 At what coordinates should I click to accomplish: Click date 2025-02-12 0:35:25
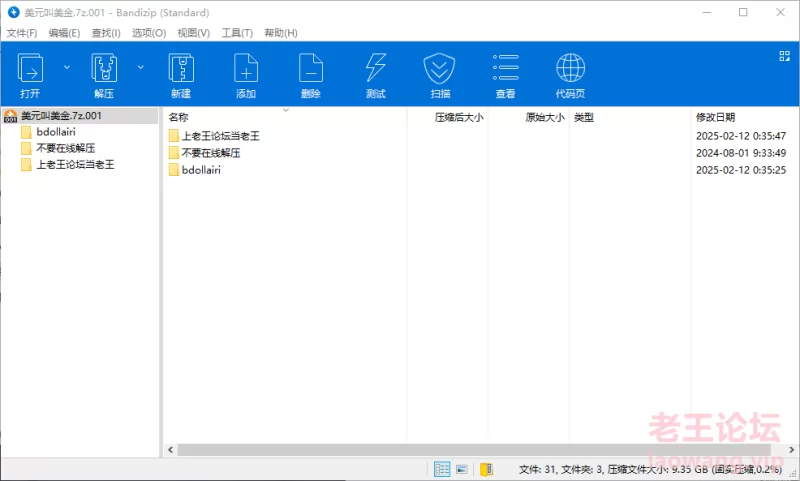(741, 170)
